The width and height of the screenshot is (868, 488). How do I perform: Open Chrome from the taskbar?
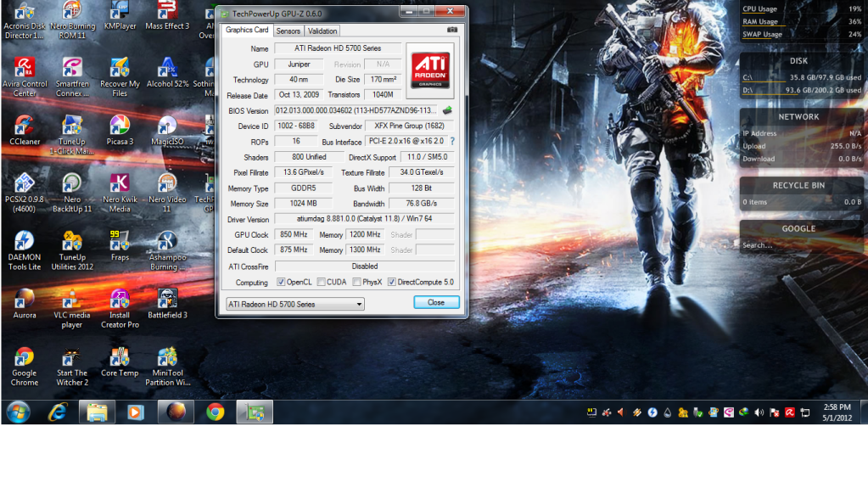point(216,412)
